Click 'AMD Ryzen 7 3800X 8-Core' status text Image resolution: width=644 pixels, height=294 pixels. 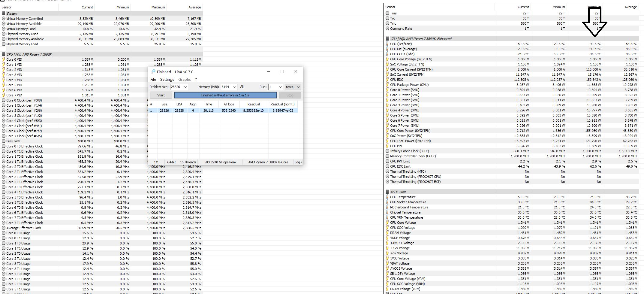(268, 162)
